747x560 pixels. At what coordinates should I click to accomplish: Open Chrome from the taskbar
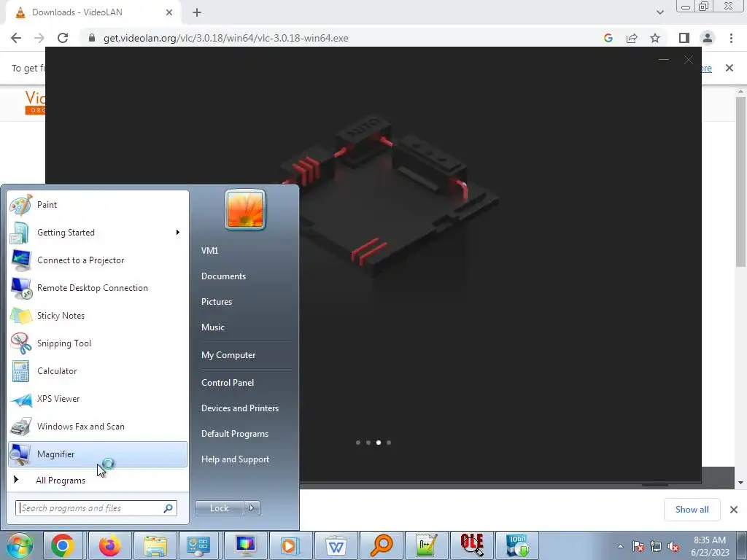point(63,545)
